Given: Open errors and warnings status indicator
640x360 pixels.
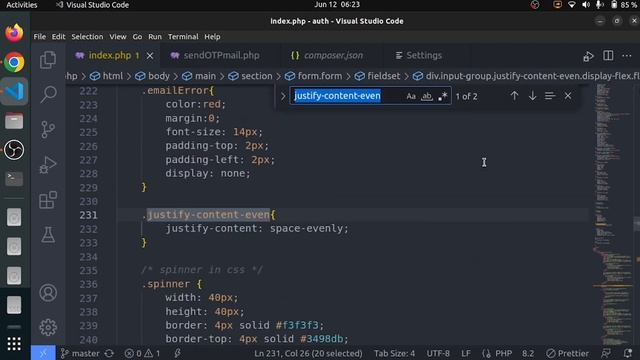Looking at the screenshot, I should tap(142, 353).
